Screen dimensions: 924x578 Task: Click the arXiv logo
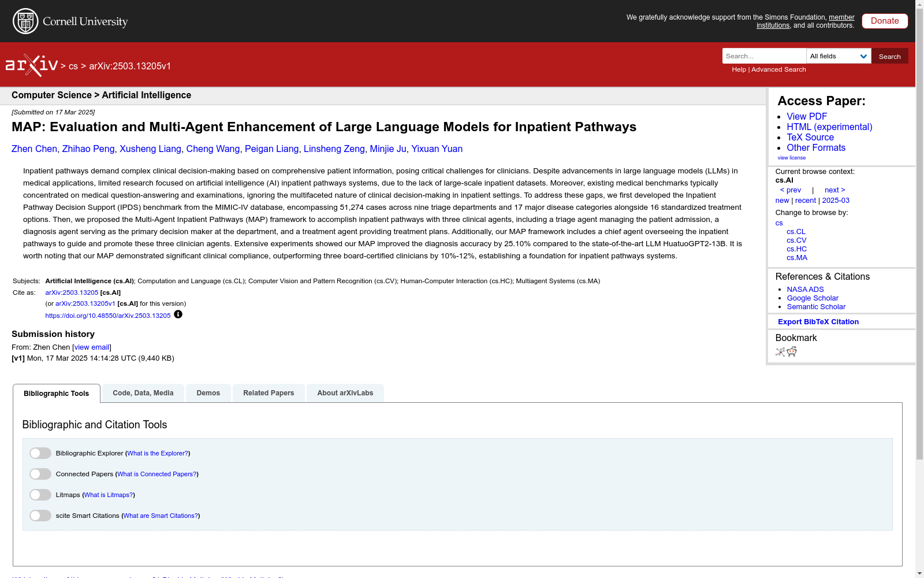(32, 65)
